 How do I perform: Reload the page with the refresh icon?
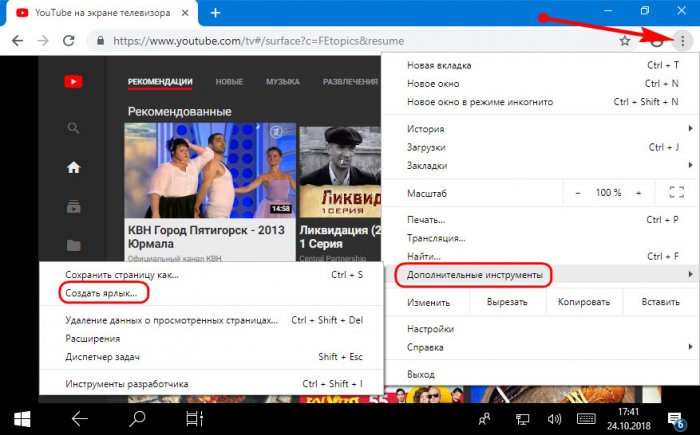(69, 41)
